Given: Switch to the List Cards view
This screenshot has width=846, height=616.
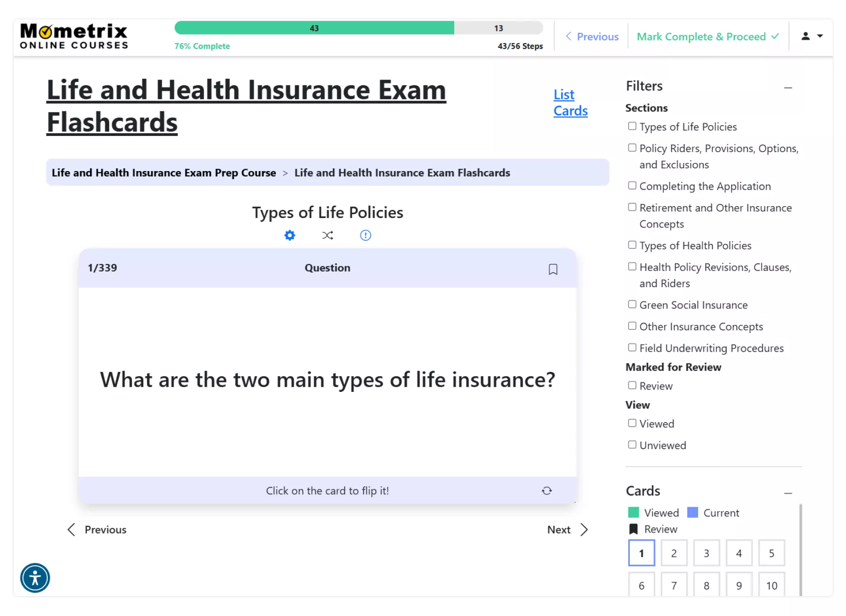Looking at the screenshot, I should pos(570,102).
